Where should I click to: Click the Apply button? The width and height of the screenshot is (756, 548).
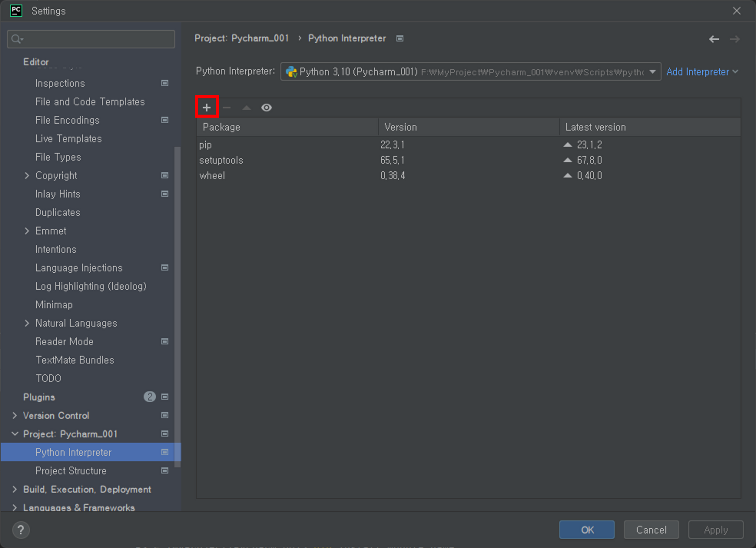[x=716, y=529]
